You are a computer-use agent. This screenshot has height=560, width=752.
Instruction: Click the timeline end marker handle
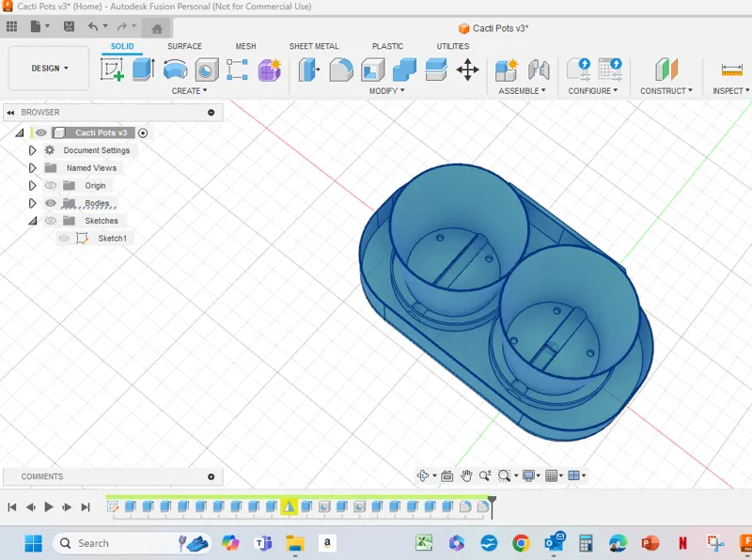tap(492, 506)
